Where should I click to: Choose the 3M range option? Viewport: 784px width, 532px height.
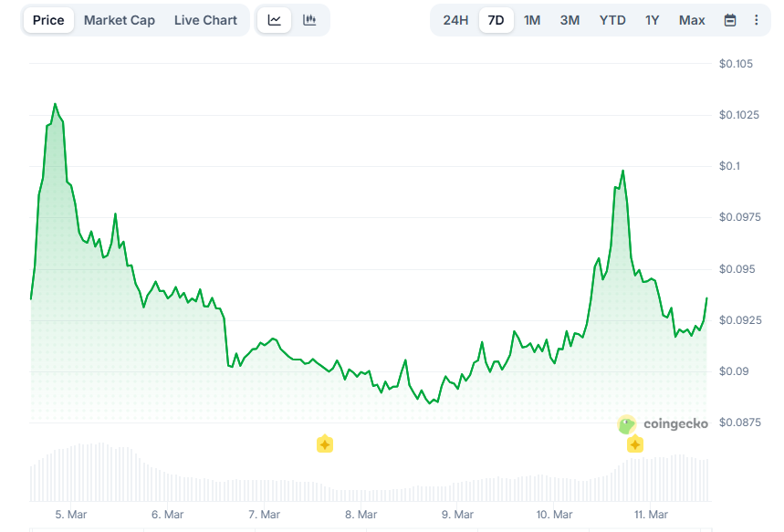570,19
